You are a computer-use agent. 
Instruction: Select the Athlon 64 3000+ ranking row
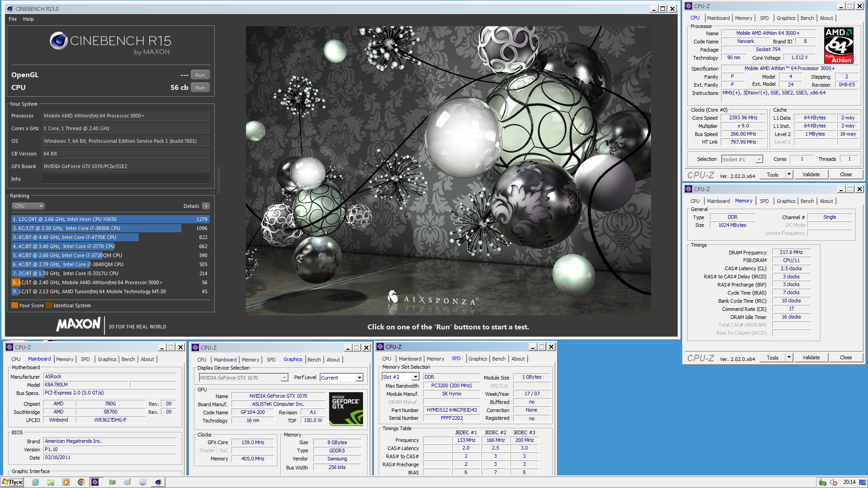[x=110, y=282]
